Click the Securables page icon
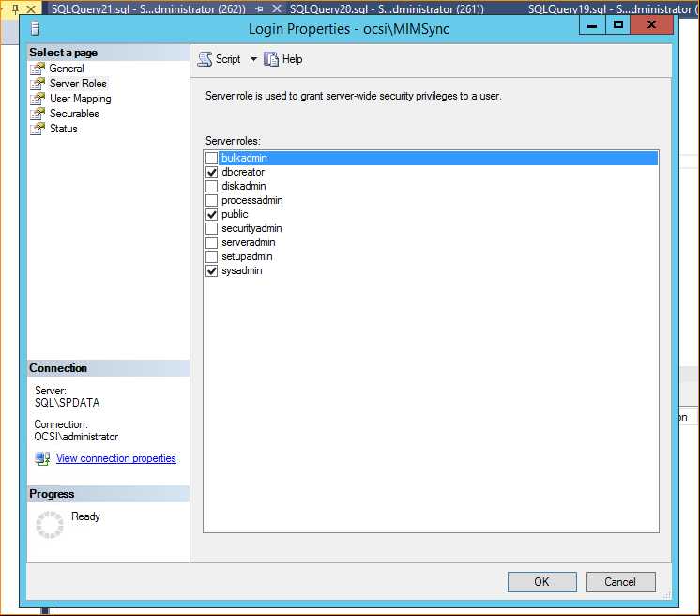Screen dimensions: 700x616 coord(38,114)
